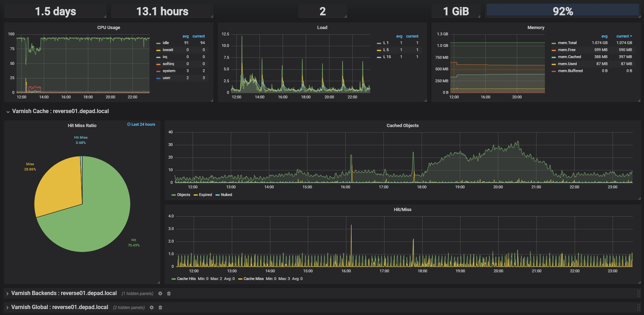Open settings gear for Varnish Backends row
644x315 pixels.
160,293
